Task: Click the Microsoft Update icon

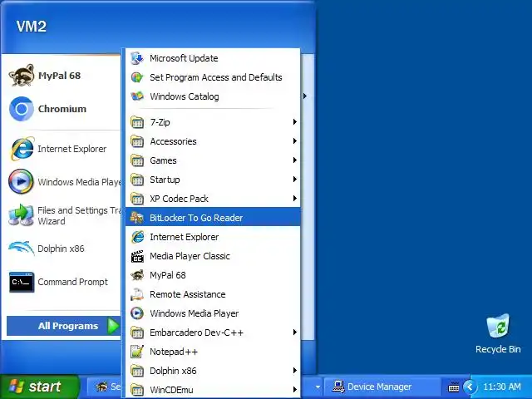Action: [x=137, y=58]
